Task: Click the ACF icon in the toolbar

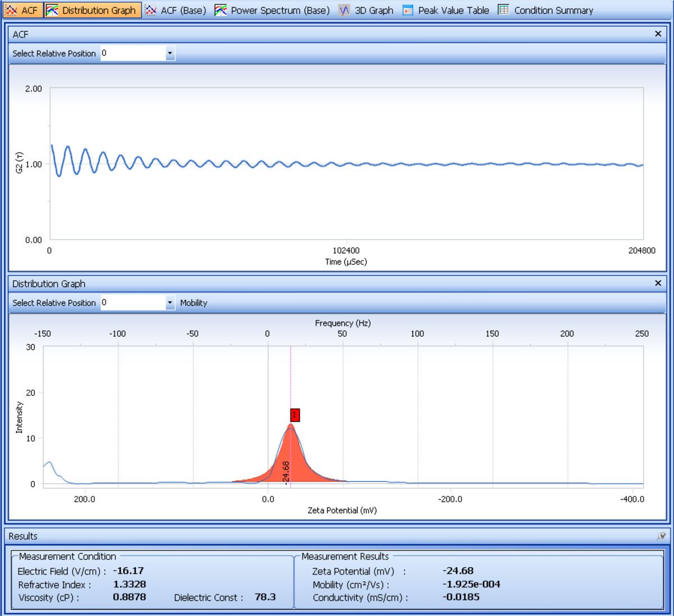Action: 12,10
